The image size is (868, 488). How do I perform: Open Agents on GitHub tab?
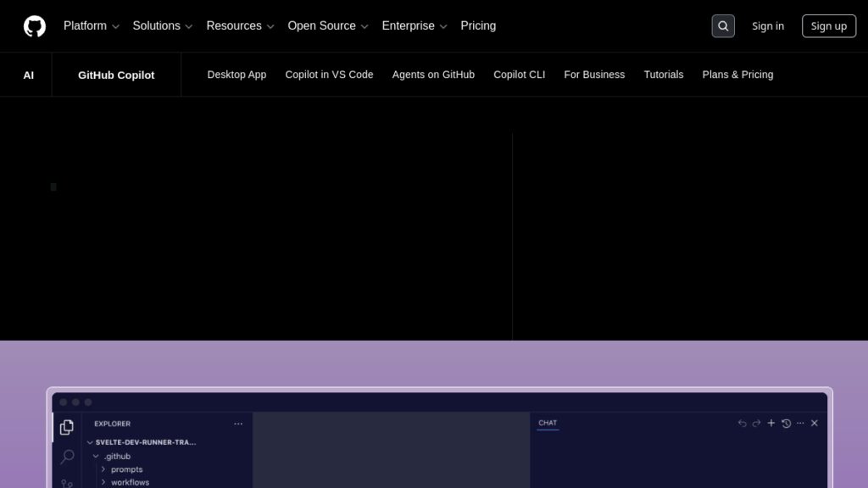433,75
